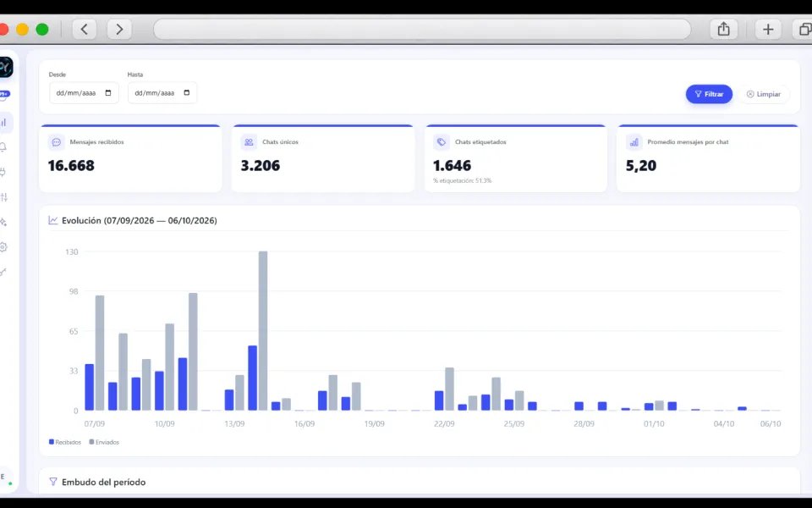Image resolution: width=812 pixels, height=508 pixels.
Task: Open the user avatar at sidebar bottom
Action: point(5,478)
